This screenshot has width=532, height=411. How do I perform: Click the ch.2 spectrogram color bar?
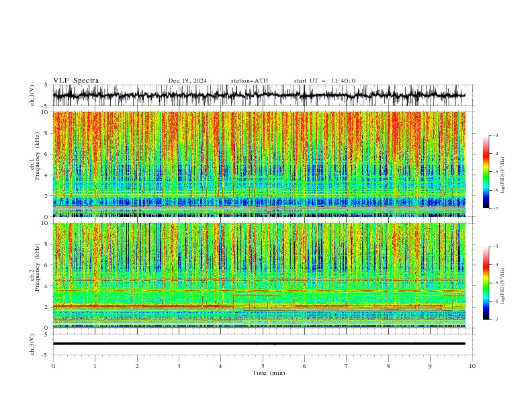[x=486, y=283]
